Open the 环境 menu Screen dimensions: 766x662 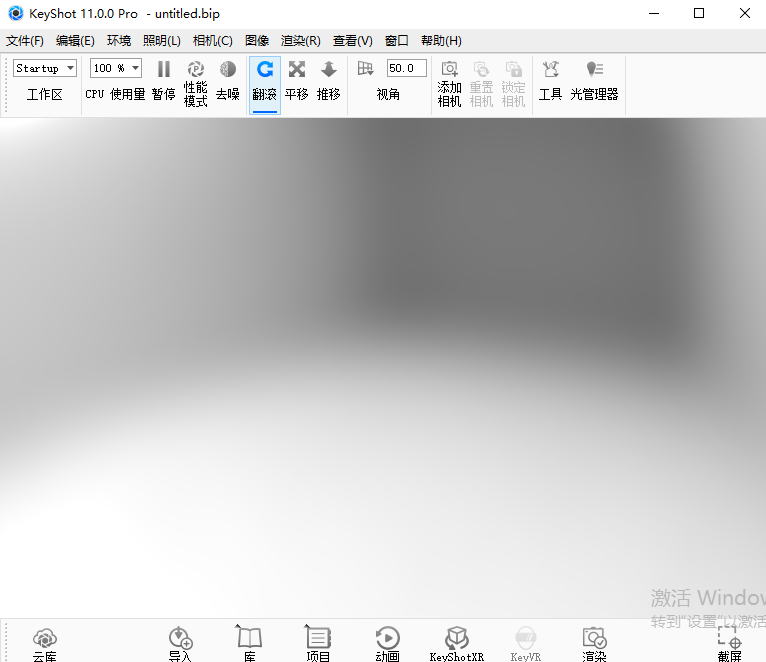tap(119, 41)
